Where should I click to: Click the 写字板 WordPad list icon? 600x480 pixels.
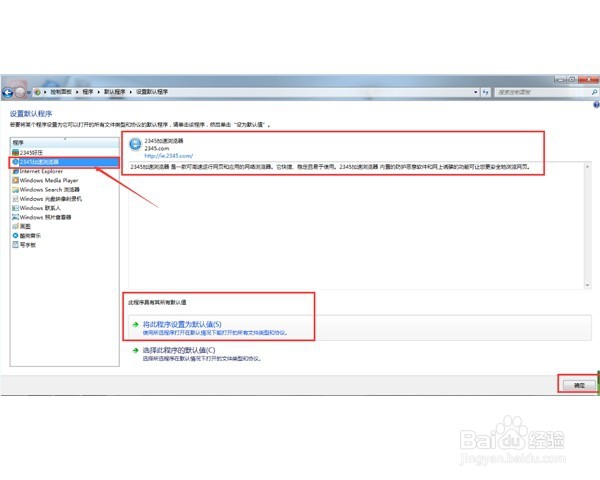coord(15,245)
